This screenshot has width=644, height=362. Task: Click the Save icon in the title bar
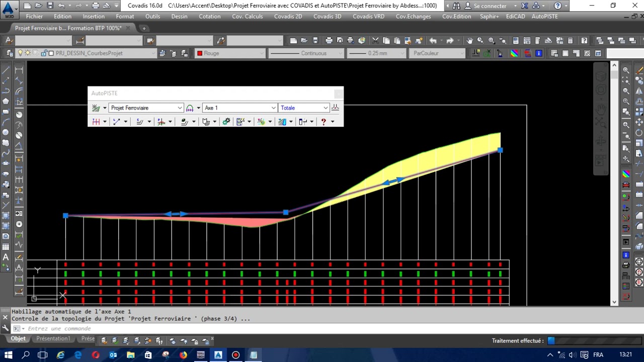[x=50, y=6]
